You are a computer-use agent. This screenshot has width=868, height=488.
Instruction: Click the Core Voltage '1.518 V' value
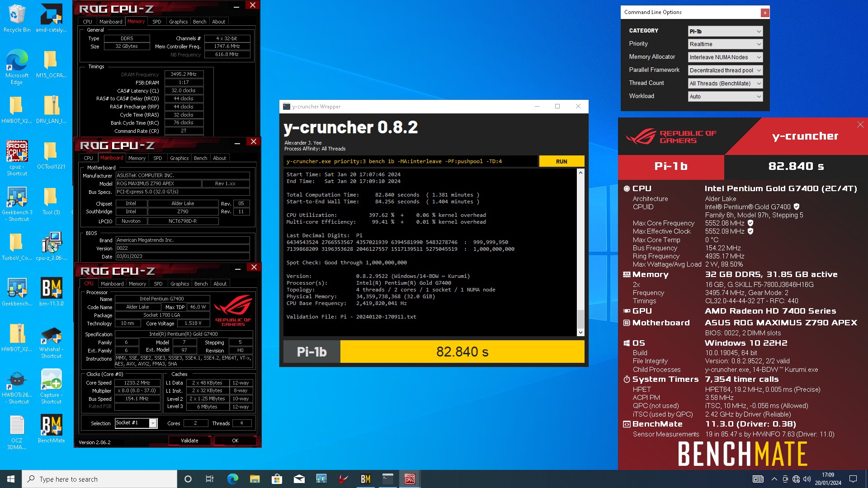coord(193,323)
